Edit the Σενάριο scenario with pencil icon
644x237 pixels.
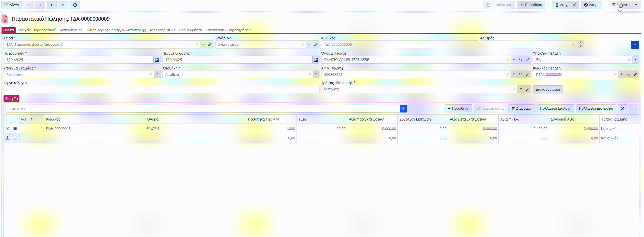click(316, 44)
